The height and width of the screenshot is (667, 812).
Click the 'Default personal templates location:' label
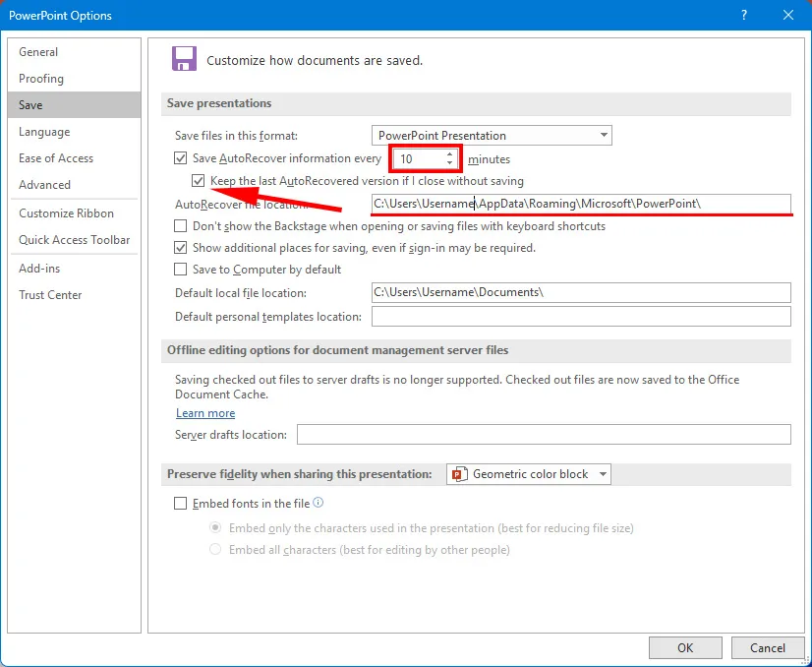[x=268, y=317]
